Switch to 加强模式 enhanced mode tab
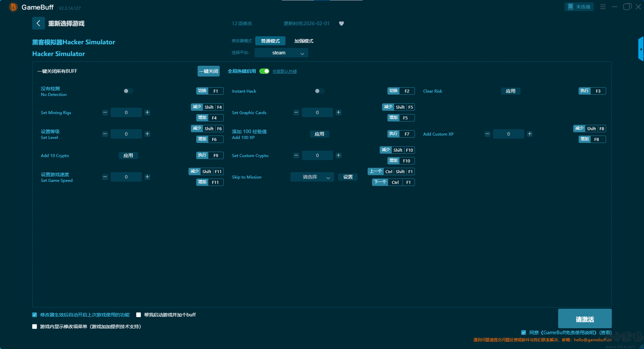The height and width of the screenshot is (349, 644). [304, 41]
